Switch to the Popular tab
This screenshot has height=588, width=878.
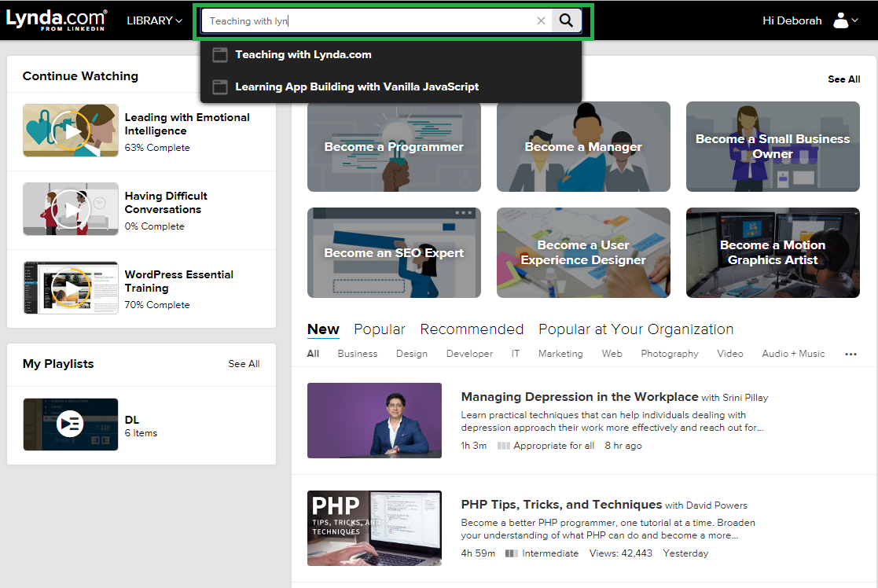(380, 329)
